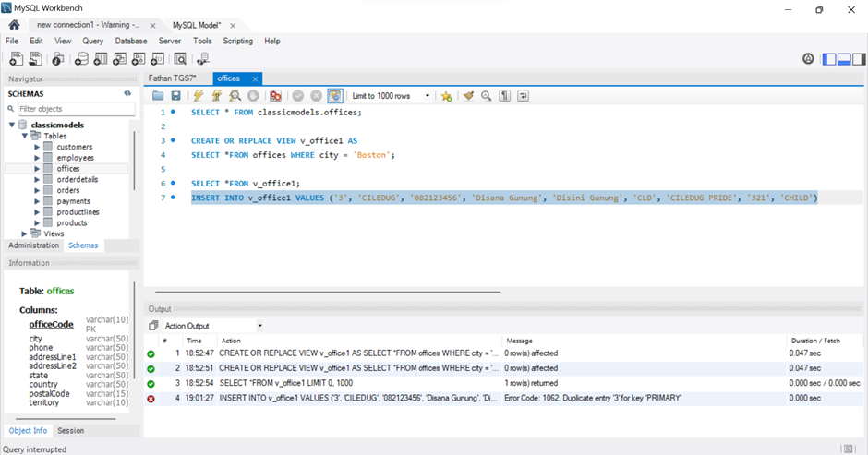Image resolution: width=868 pixels, height=455 pixels.
Task: Run EXPLAIN on the current statement
Action: 235,96
